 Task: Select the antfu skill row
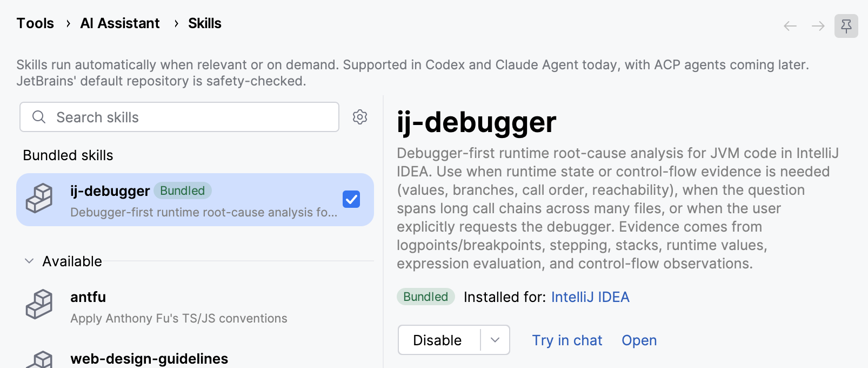pos(195,306)
